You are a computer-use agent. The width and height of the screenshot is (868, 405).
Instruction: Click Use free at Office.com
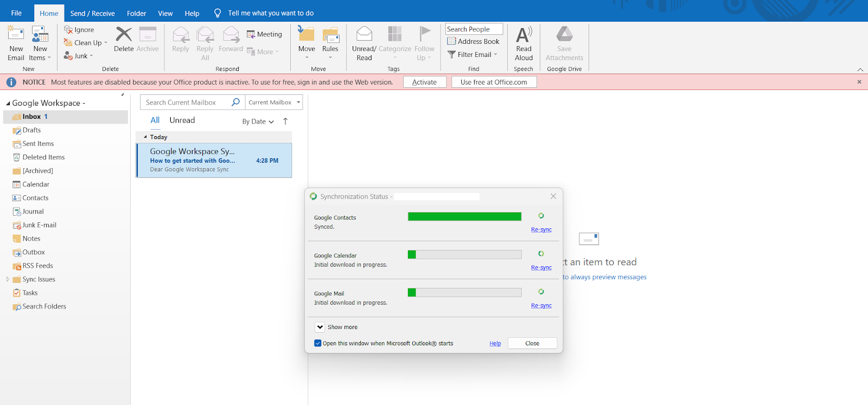(x=494, y=82)
